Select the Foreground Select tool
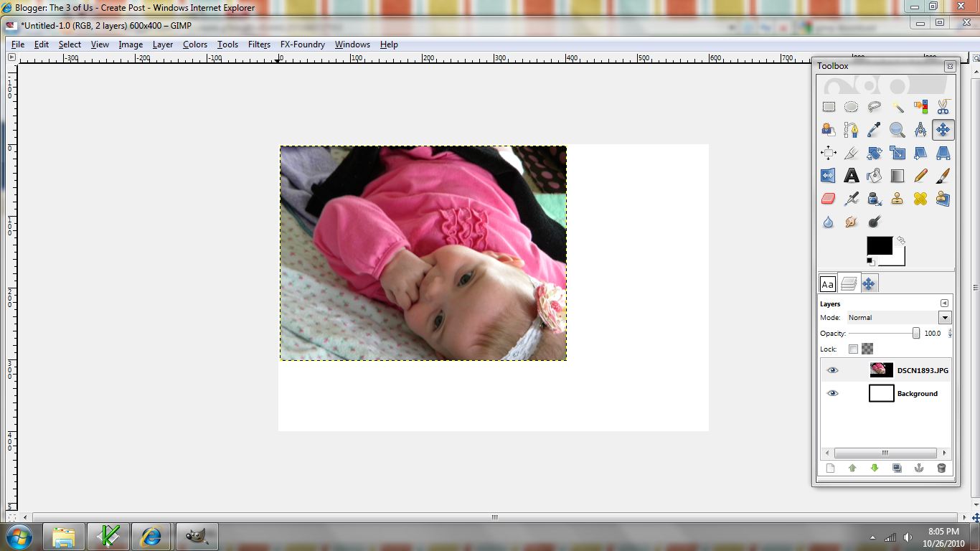 click(x=829, y=130)
